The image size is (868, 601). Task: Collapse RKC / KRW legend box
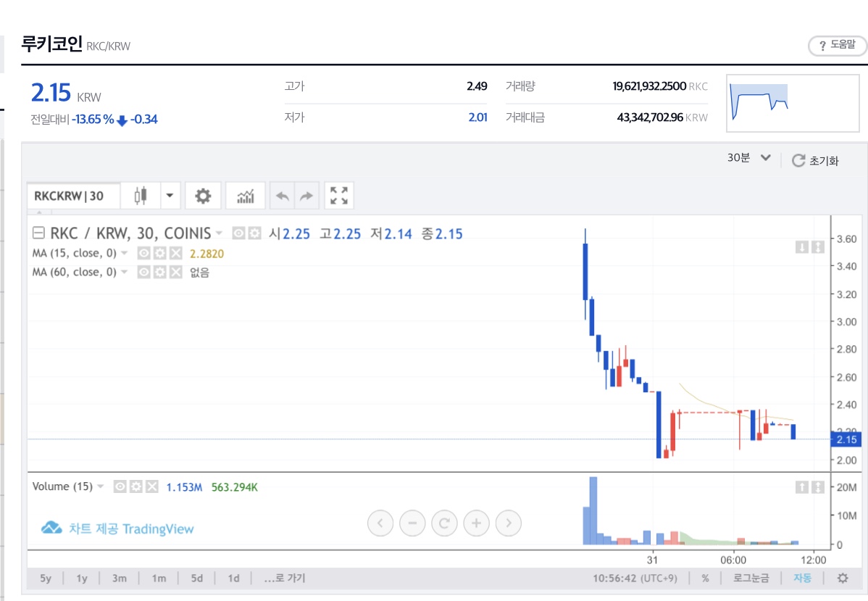coord(38,233)
